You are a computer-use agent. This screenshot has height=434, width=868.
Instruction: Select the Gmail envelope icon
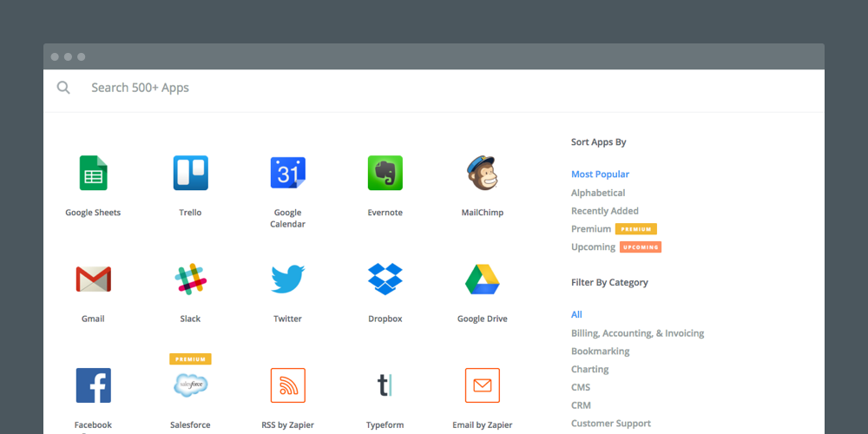[94, 279]
